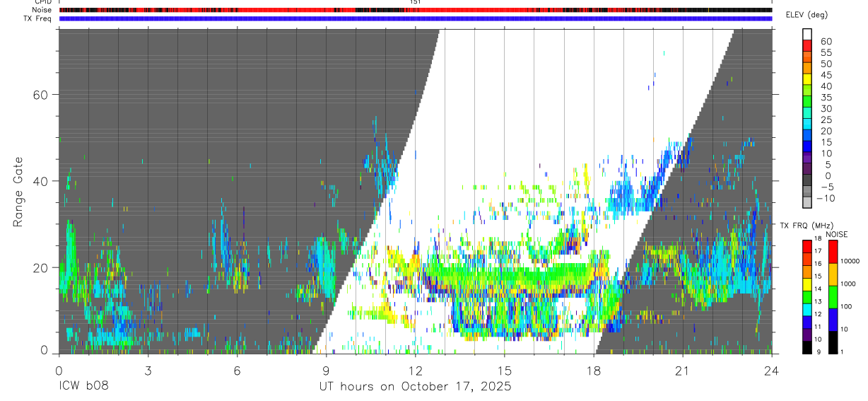This screenshot has width=868, height=401.
Task: Click the '12' hour tick label on x-axis
Action: pos(415,371)
